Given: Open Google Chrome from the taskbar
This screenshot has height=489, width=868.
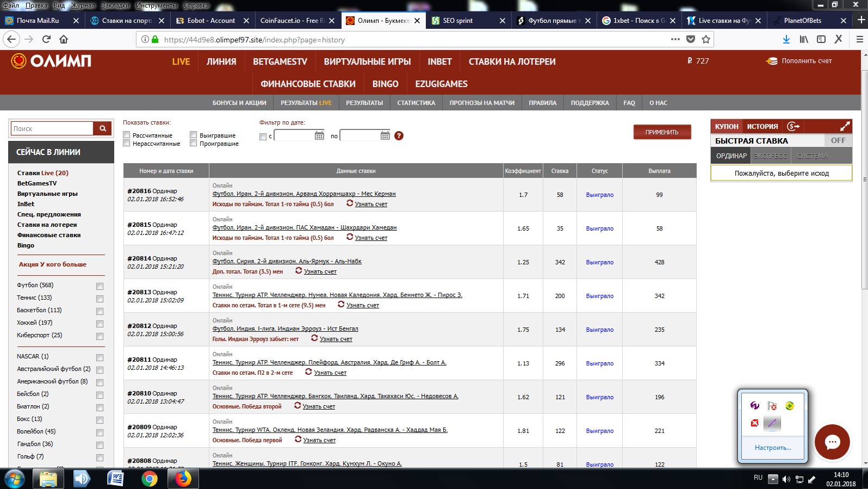Looking at the screenshot, I should point(149,479).
